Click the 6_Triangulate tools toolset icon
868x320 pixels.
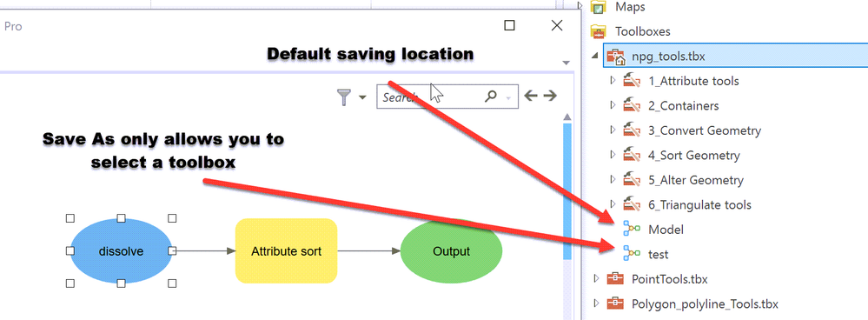[x=632, y=205]
